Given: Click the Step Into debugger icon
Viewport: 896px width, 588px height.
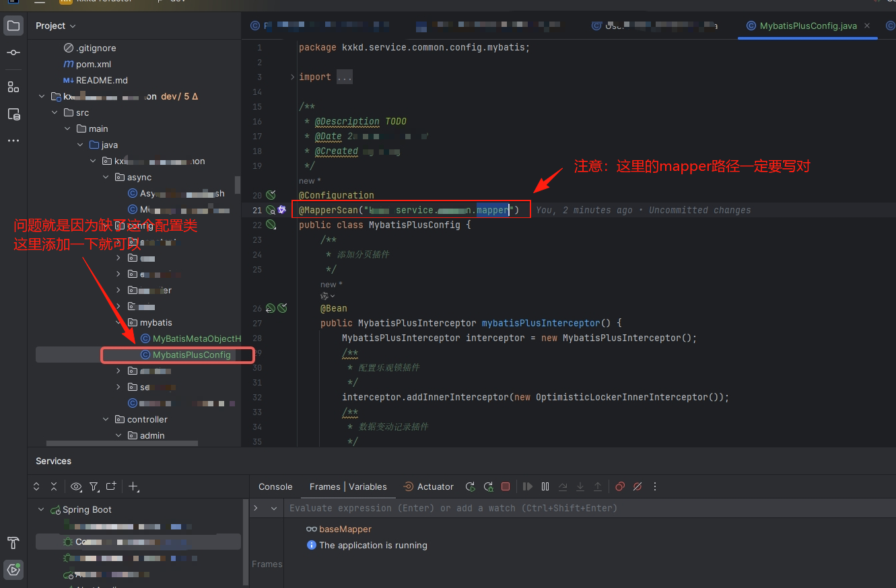Looking at the screenshot, I should pos(580,486).
